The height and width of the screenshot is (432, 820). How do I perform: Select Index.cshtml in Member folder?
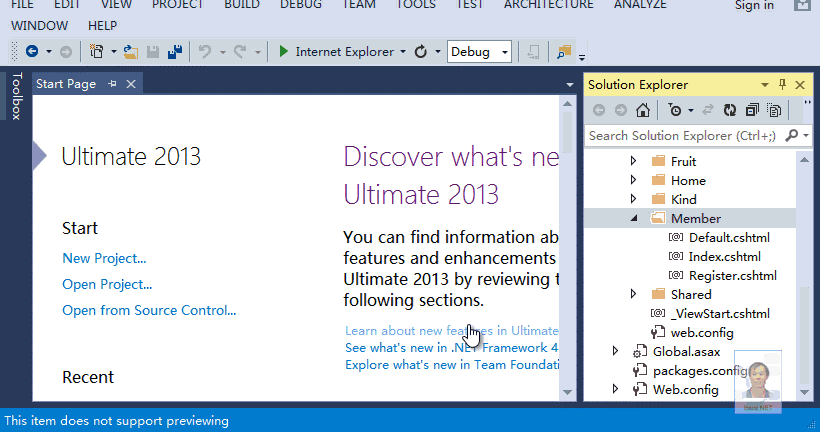(x=724, y=256)
